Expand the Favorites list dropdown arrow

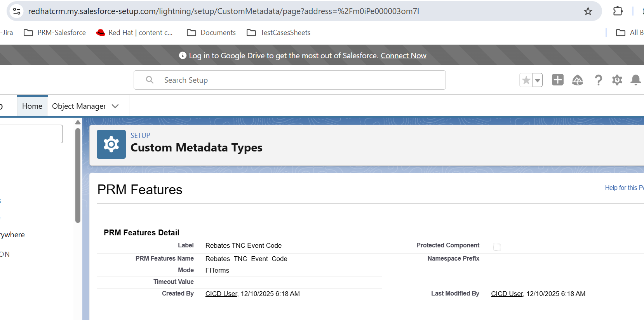coord(538,80)
